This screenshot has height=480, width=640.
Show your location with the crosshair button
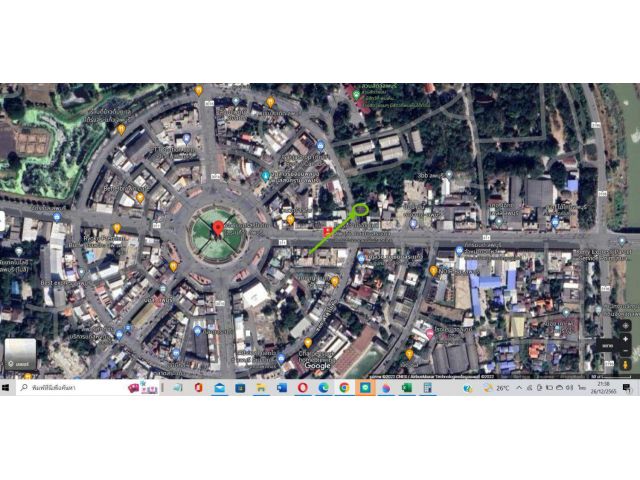click(x=625, y=326)
